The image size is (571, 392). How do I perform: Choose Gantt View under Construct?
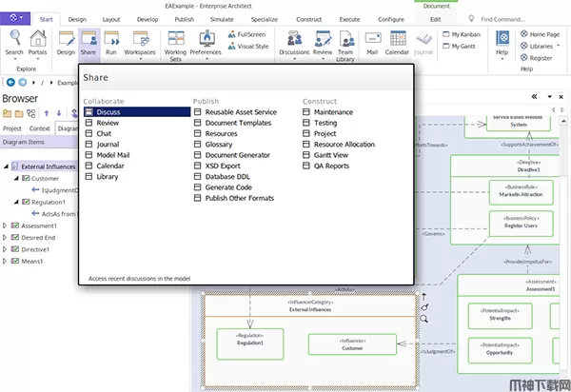pyautogui.click(x=333, y=154)
